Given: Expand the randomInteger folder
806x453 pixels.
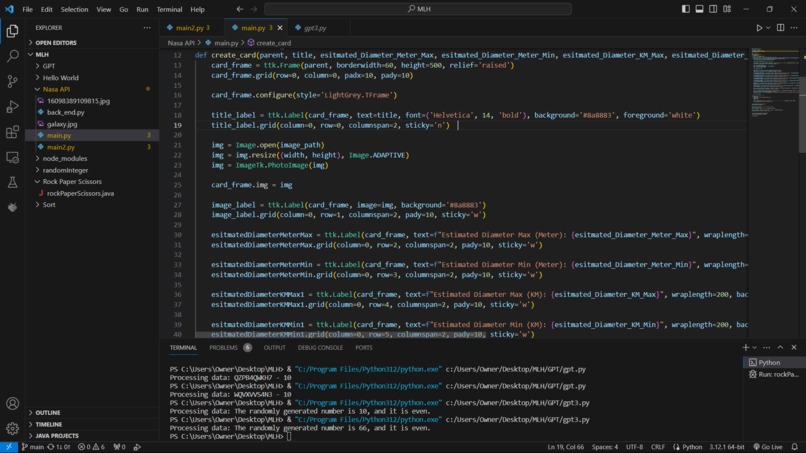Looking at the screenshot, I should click(65, 170).
